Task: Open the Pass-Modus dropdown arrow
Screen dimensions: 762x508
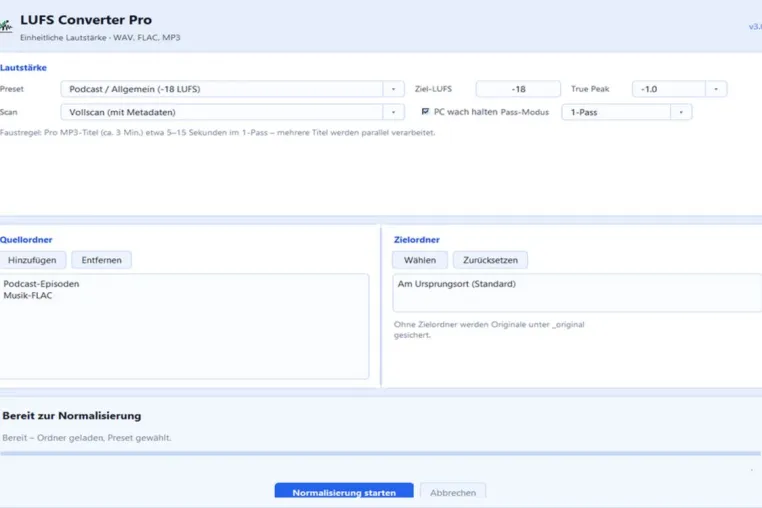Action: [x=681, y=112]
